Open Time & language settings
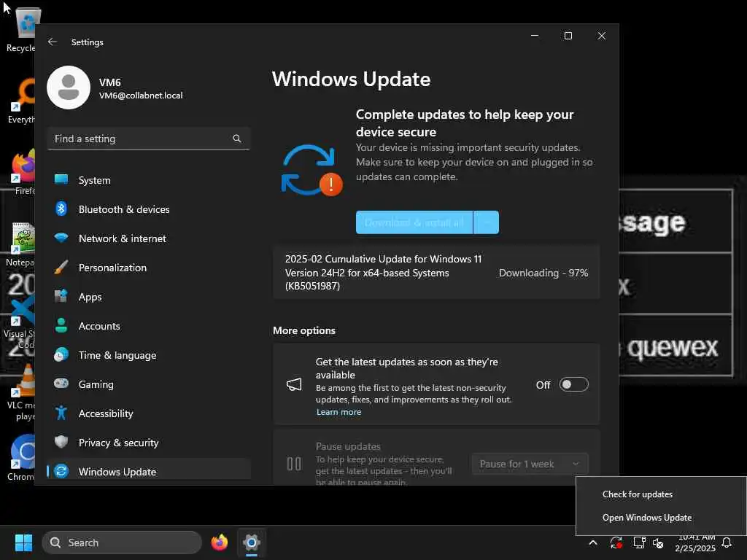This screenshot has width=747, height=560. 149,355
